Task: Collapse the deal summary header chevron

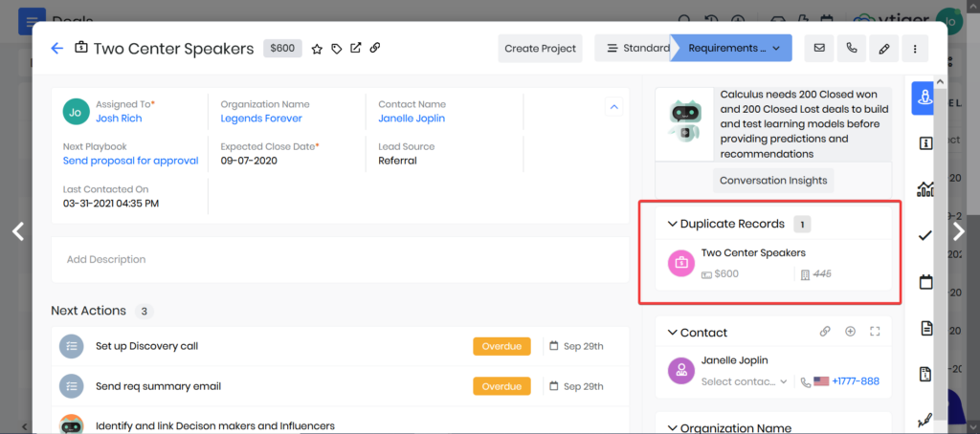Action: click(613, 107)
